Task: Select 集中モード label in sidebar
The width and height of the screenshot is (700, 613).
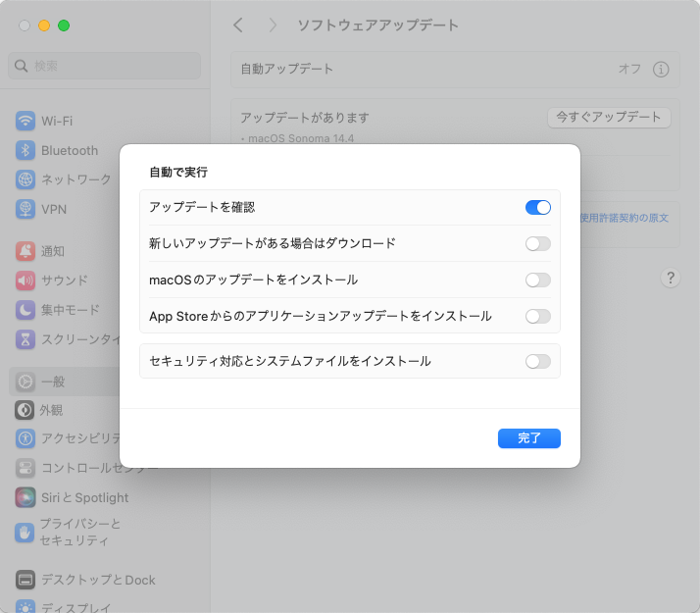Action: (x=71, y=310)
